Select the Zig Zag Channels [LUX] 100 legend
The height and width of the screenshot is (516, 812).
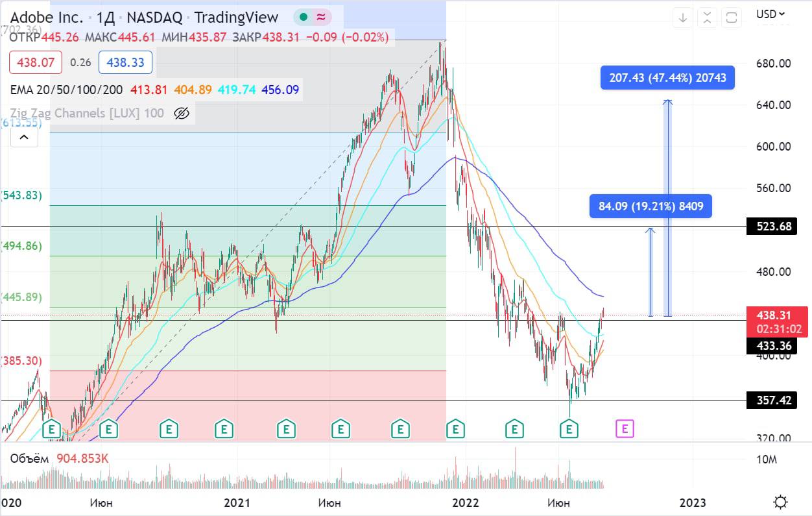[87, 114]
